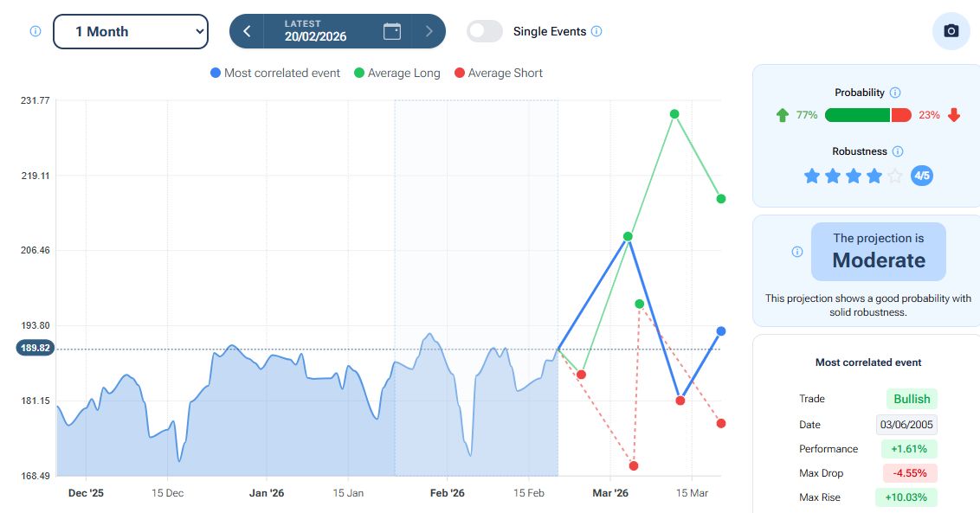Image resolution: width=980 pixels, height=513 pixels.
Task: Click the 03/06/2005 date box
Action: pos(906,425)
